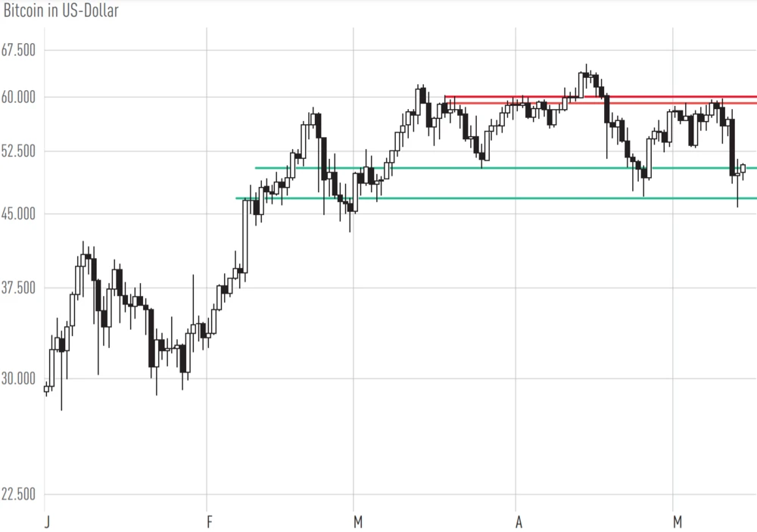Screen dimensions: 757x532
Task: Click the March M label between F and A
Action: coord(357,521)
